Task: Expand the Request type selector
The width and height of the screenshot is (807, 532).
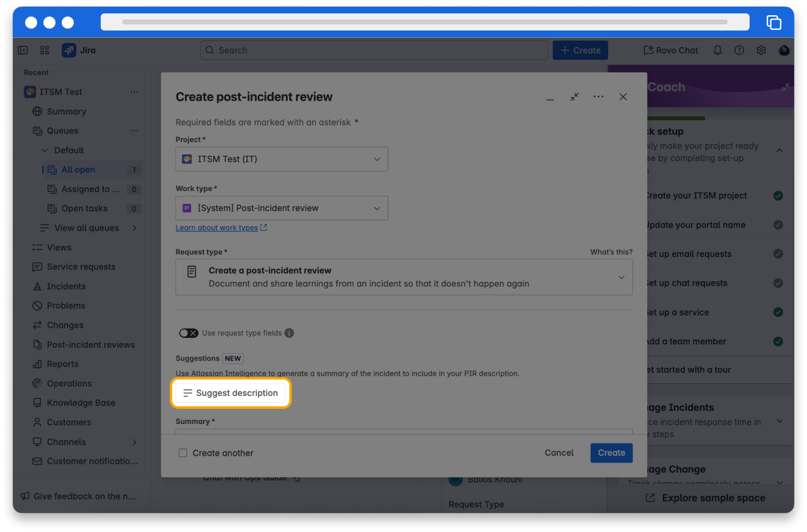Action: [404, 277]
